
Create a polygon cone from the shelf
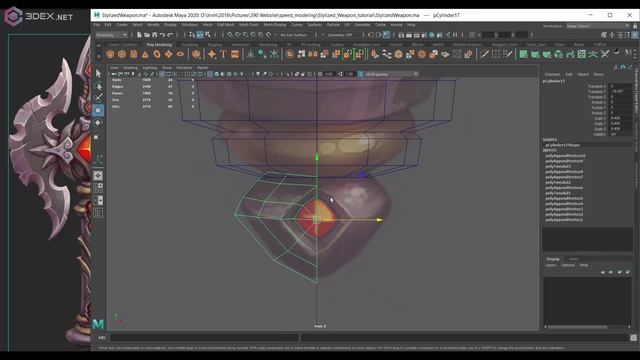(x=145, y=54)
